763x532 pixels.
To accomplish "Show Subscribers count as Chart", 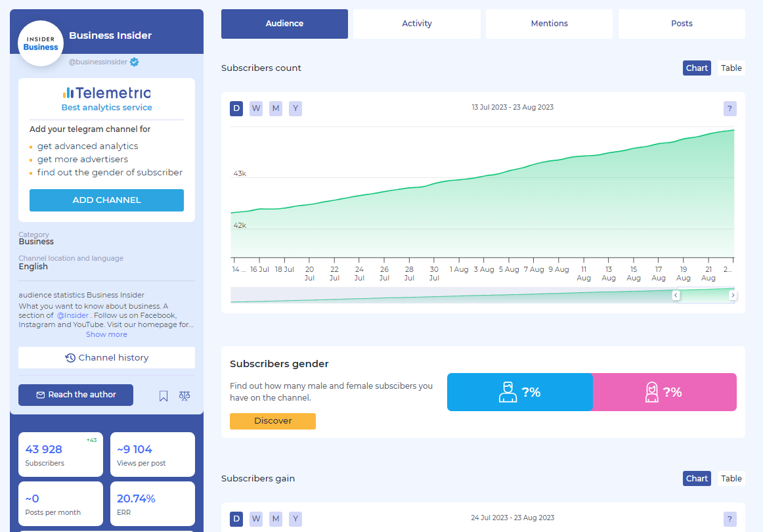I will pos(697,68).
